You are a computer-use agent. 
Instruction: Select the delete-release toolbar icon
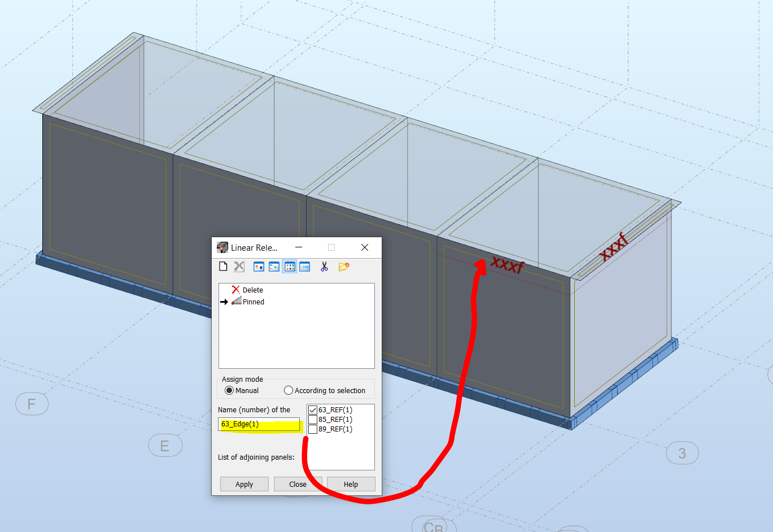tap(238, 266)
